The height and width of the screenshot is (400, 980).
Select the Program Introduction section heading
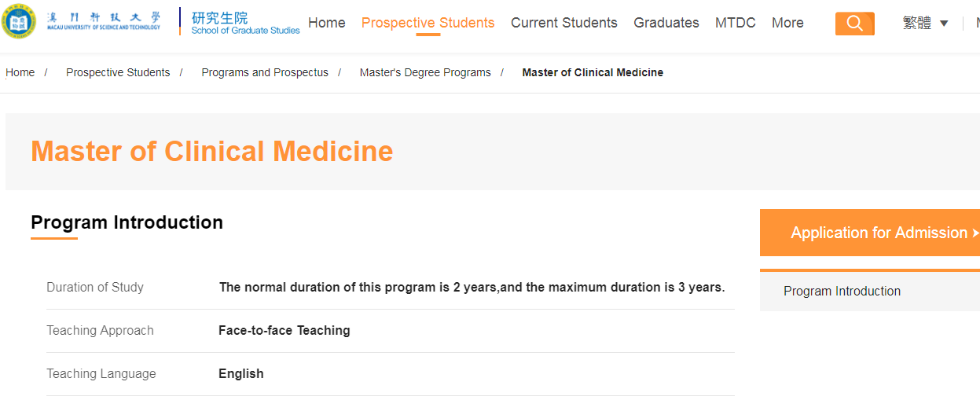click(x=127, y=222)
